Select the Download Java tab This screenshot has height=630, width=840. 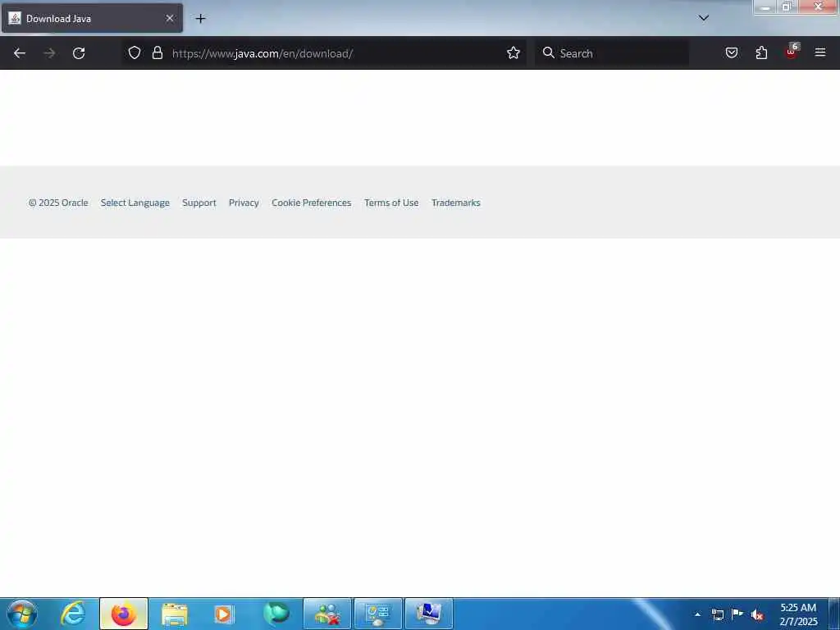[x=92, y=19]
